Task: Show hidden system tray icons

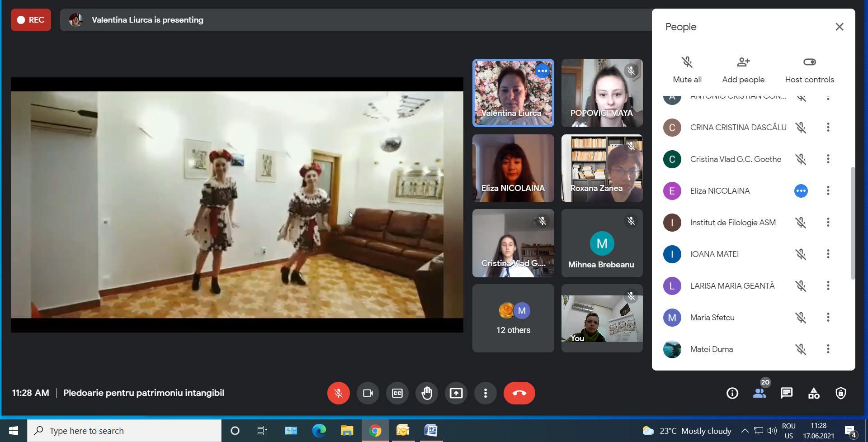Action: coord(745,431)
